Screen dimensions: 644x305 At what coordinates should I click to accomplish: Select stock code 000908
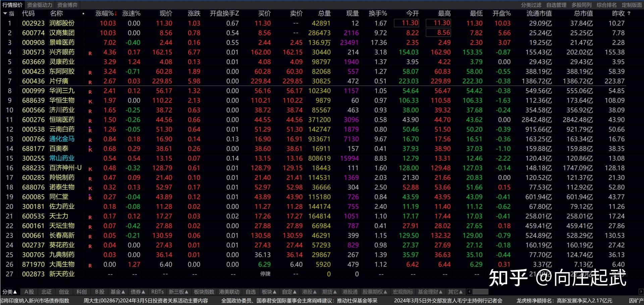pos(33,43)
